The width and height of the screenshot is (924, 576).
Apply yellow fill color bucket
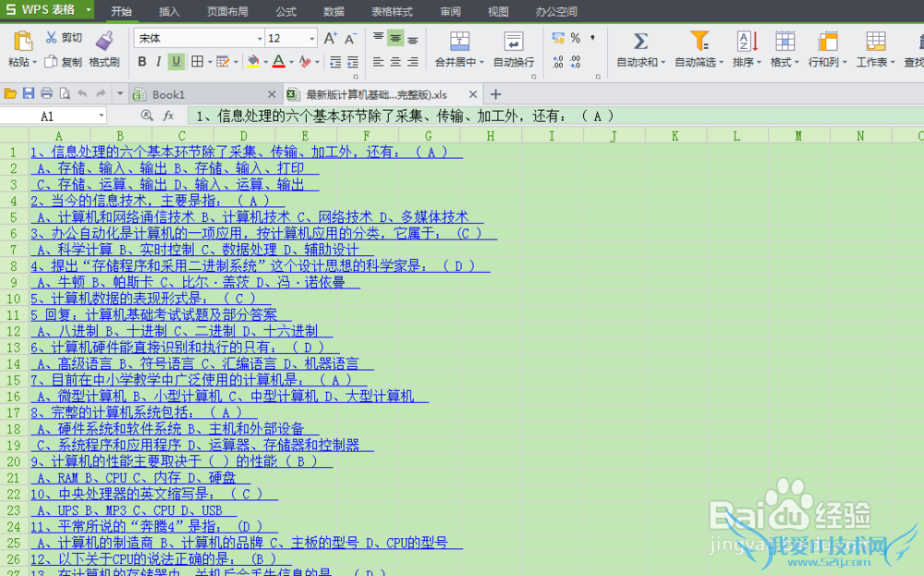(x=253, y=61)
